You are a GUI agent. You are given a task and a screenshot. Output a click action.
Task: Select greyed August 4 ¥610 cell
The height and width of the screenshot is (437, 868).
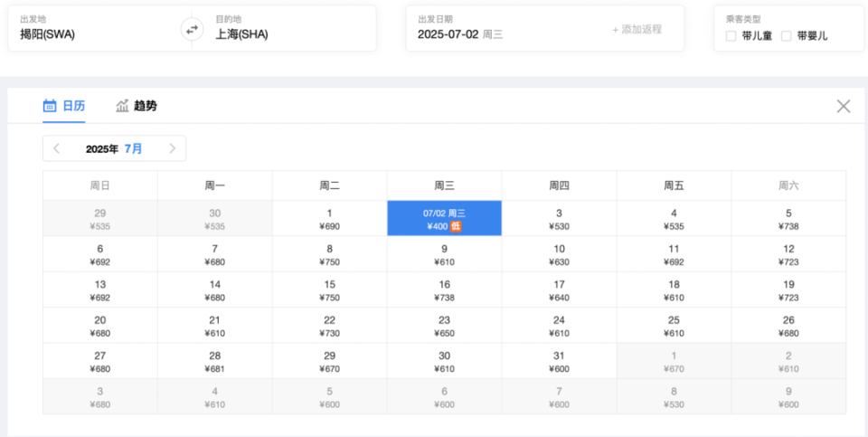pyautogui.click(x=215, y=396)
